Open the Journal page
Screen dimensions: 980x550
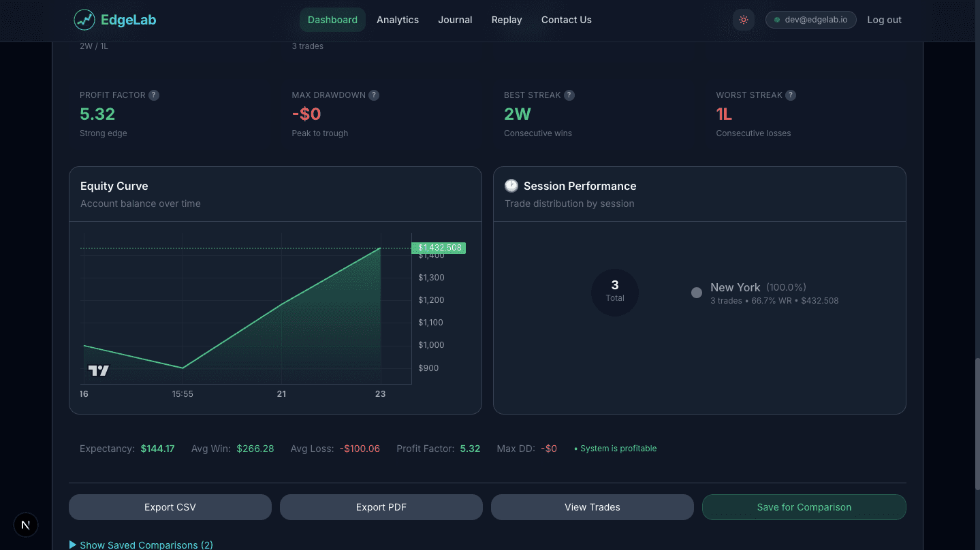455,20
